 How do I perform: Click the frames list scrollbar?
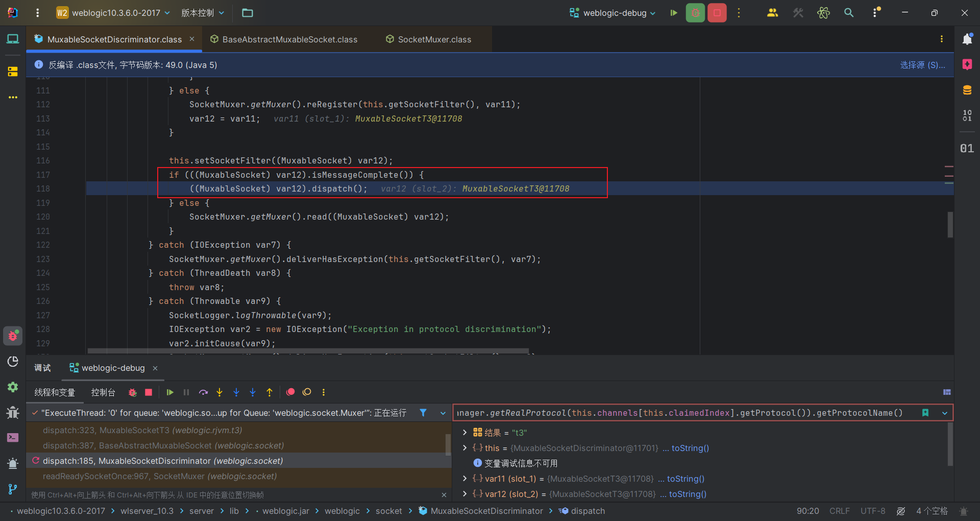pos(448,444)
